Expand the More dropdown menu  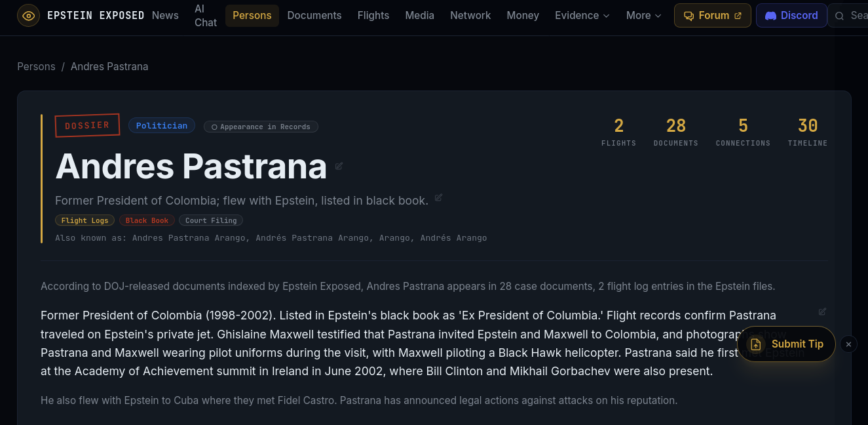(643, 16)
